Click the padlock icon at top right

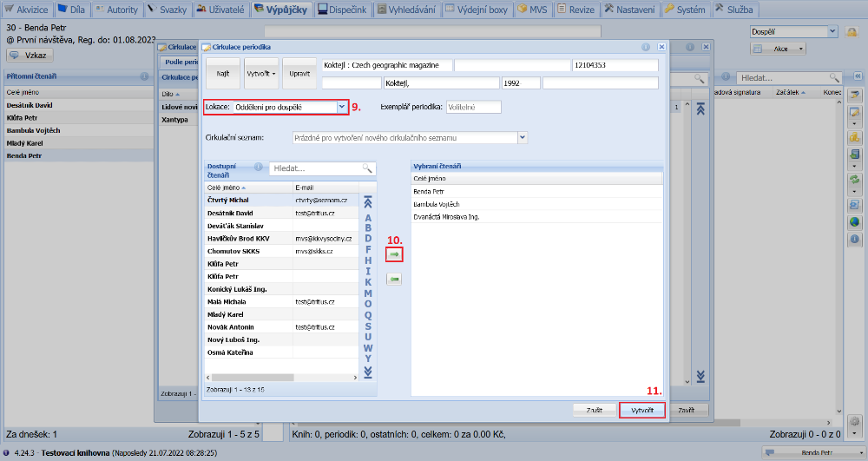852,32
